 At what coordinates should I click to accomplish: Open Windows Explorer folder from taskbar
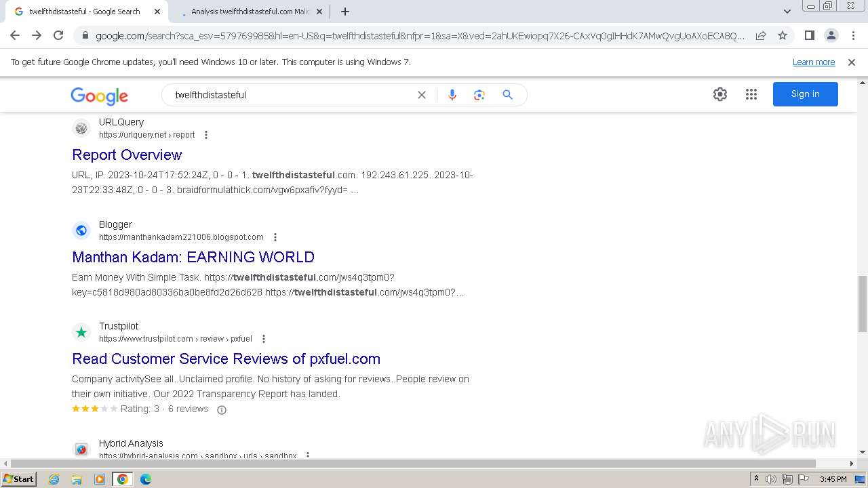tap(77, 479)
